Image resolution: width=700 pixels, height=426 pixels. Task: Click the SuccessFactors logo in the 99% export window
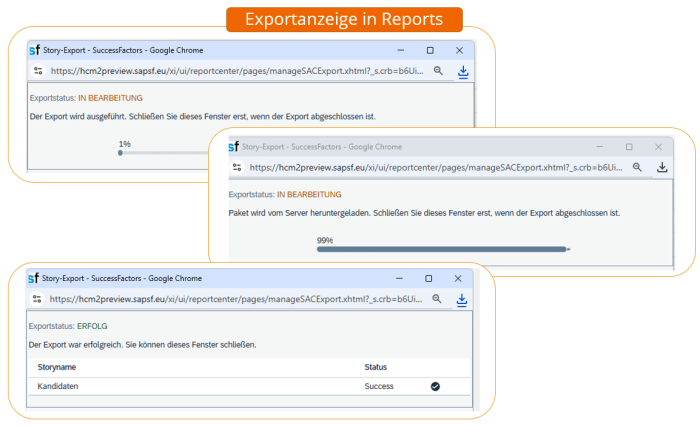pyautogui.click(x=233, y=146)
